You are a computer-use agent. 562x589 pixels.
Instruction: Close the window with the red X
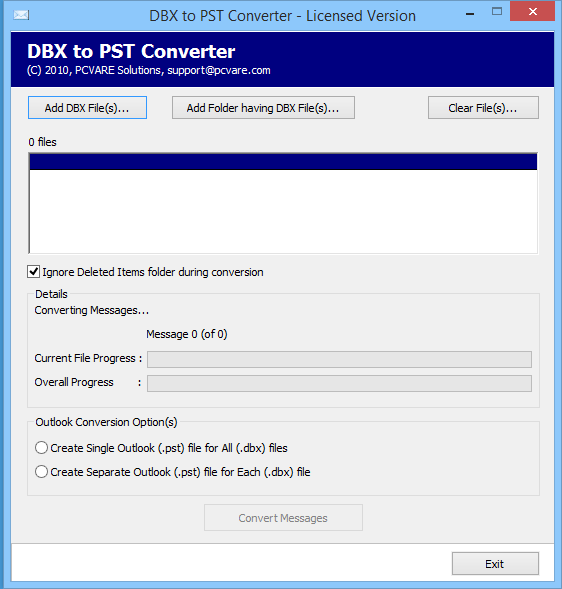click(x=532, y=12)
